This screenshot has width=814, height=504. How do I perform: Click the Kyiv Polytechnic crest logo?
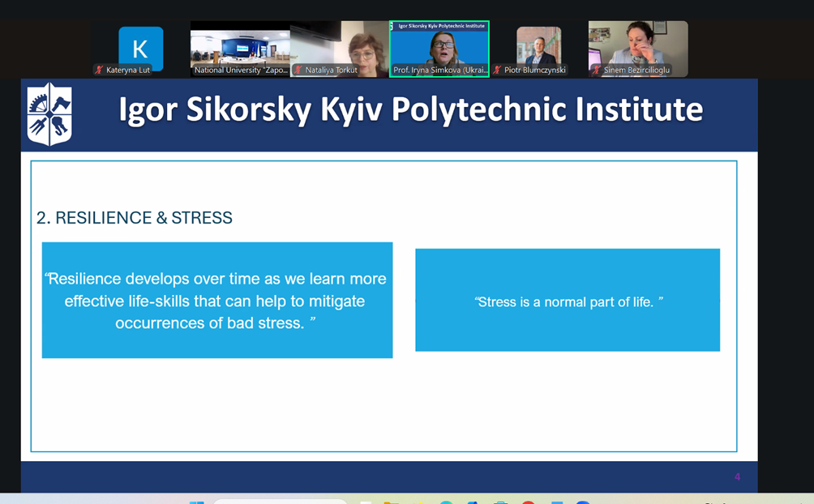[x=49, y=113]
